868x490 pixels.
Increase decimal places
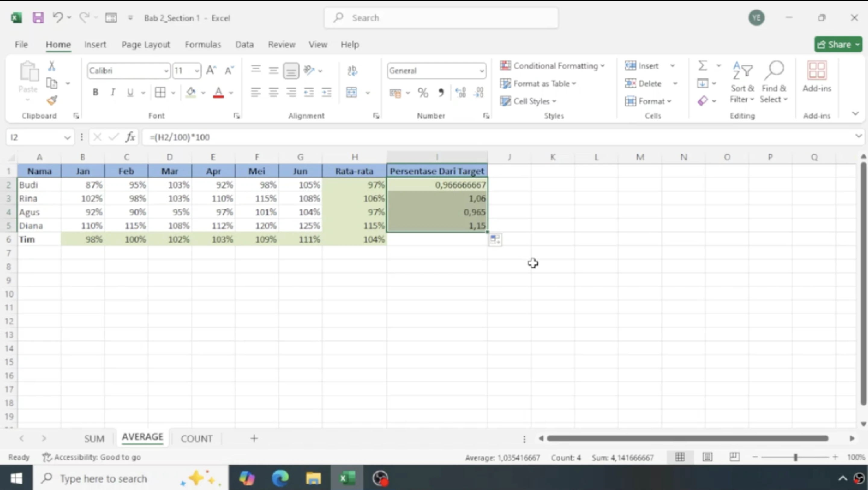(461, 92)
